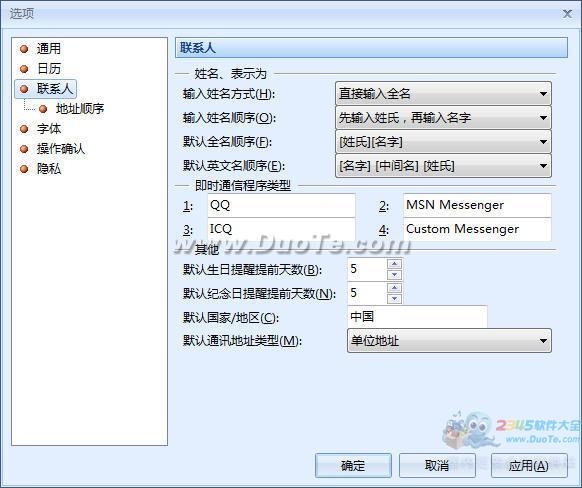Open the 默认全名顺序 combo box
This screenshot has height=488, width=582.
(x=443, y=142)
